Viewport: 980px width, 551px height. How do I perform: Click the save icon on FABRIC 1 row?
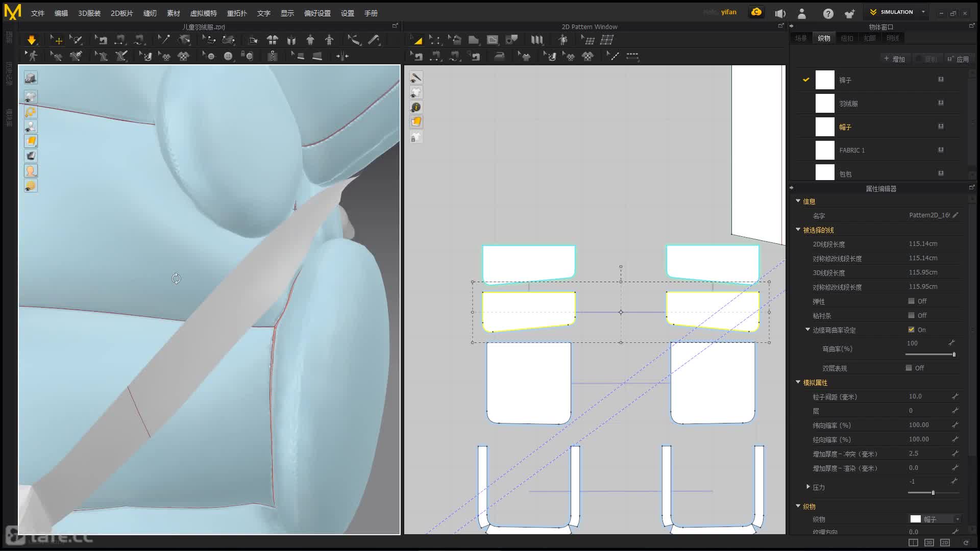pos(941,150)
